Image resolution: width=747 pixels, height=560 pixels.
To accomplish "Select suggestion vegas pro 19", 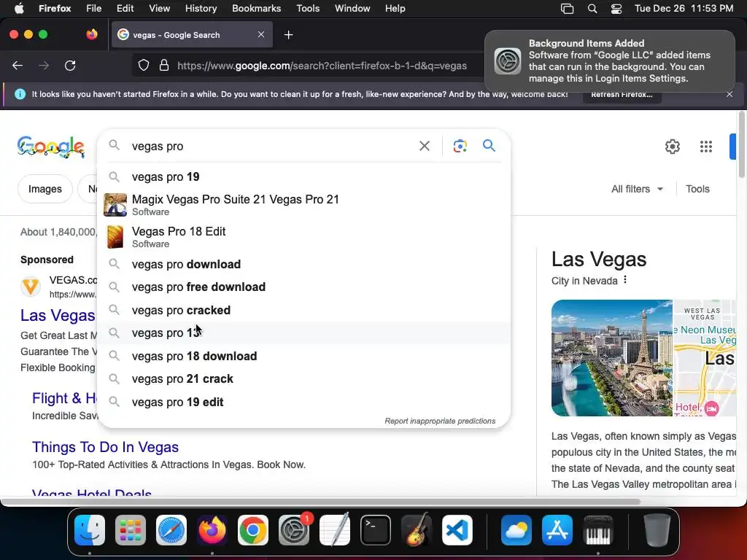I will [304, 176].
